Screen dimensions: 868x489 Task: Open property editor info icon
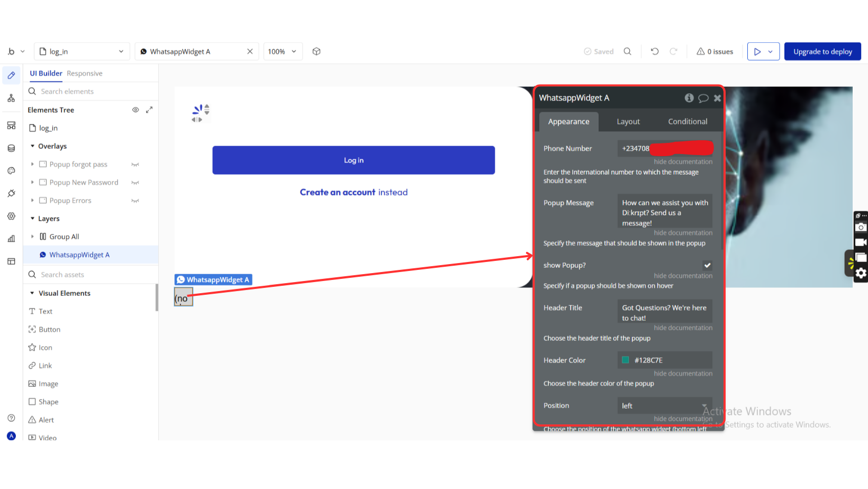pos(689,98)
